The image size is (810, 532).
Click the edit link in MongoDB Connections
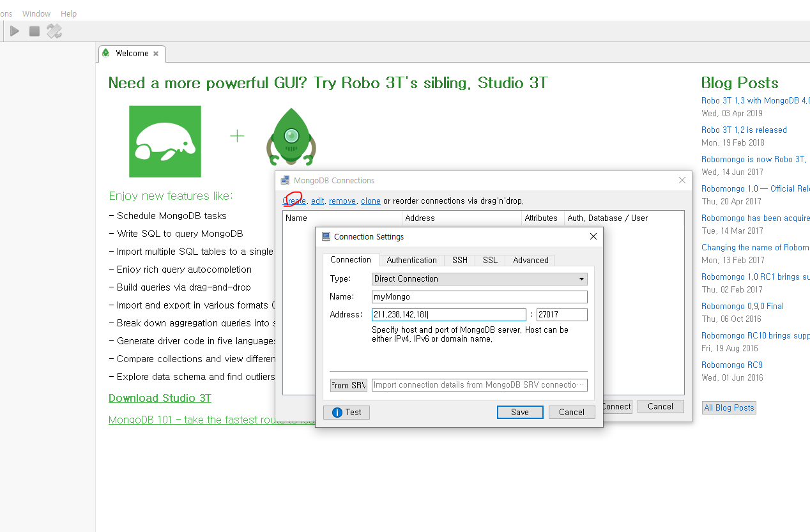[317, 201]
